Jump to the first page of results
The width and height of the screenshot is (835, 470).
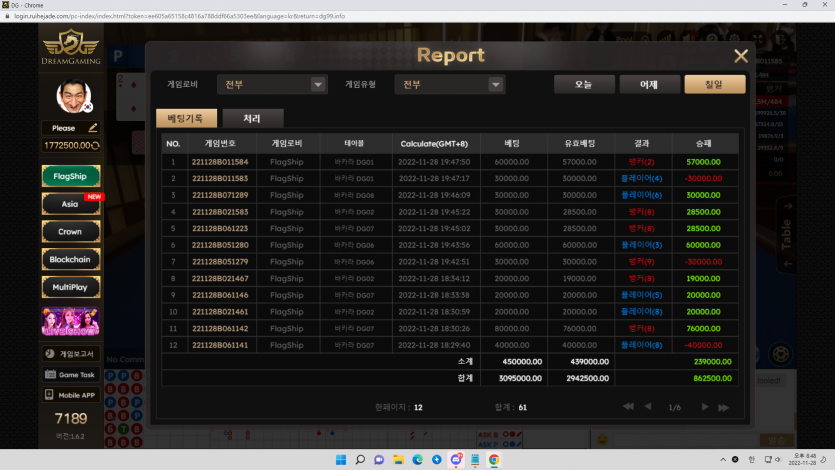click(x=628, y=407)
